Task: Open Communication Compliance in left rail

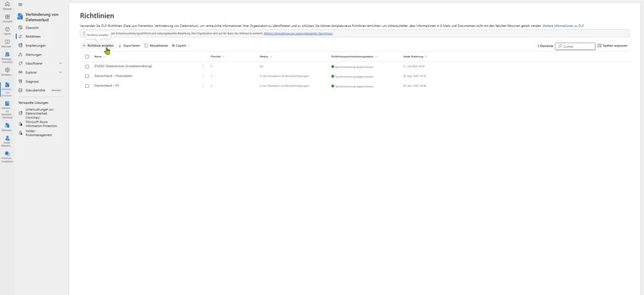Action: click(7, 155)
